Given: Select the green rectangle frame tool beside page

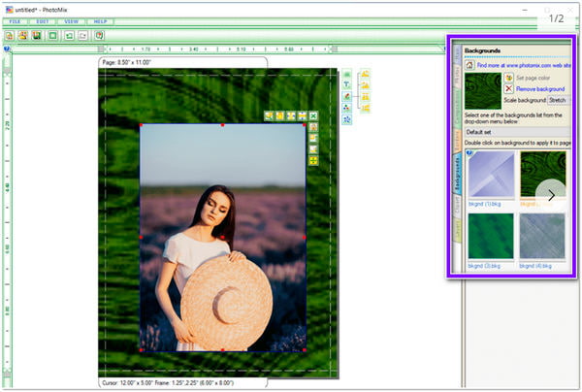Looking at the screenshot, I should pos(346,74).
